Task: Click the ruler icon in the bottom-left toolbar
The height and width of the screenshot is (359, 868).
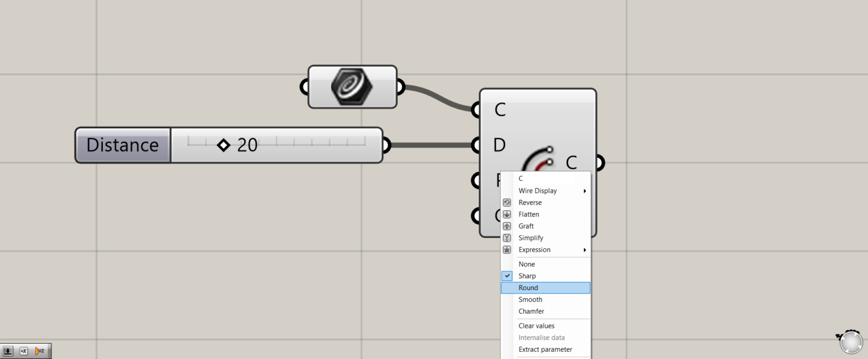Action: [8, 351]
